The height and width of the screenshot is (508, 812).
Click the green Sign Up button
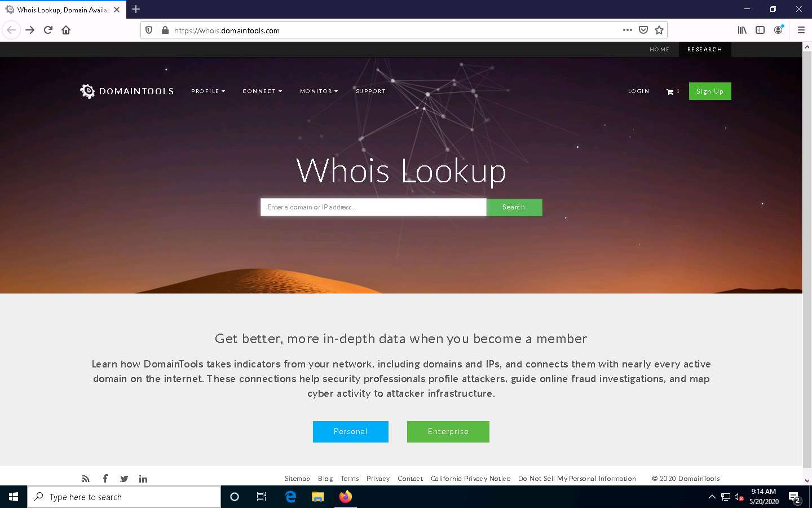(x=710, y=91)
